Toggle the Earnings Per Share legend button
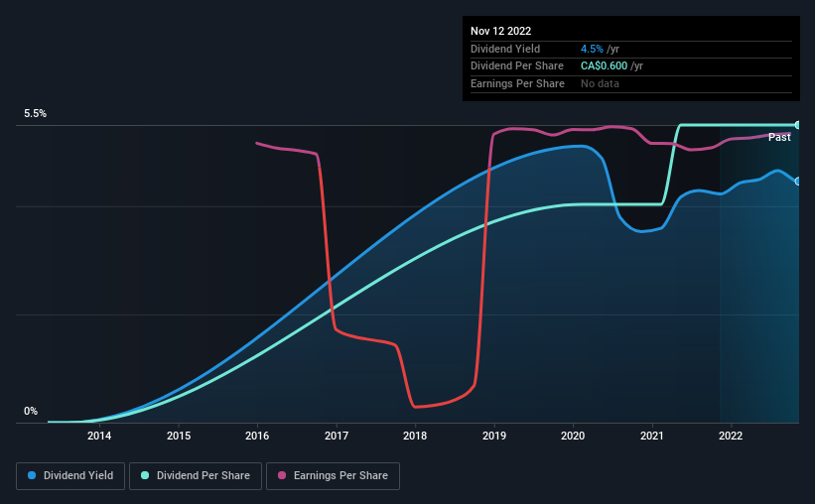This screenshot has width=815, height=504. (x=333, y=476)
